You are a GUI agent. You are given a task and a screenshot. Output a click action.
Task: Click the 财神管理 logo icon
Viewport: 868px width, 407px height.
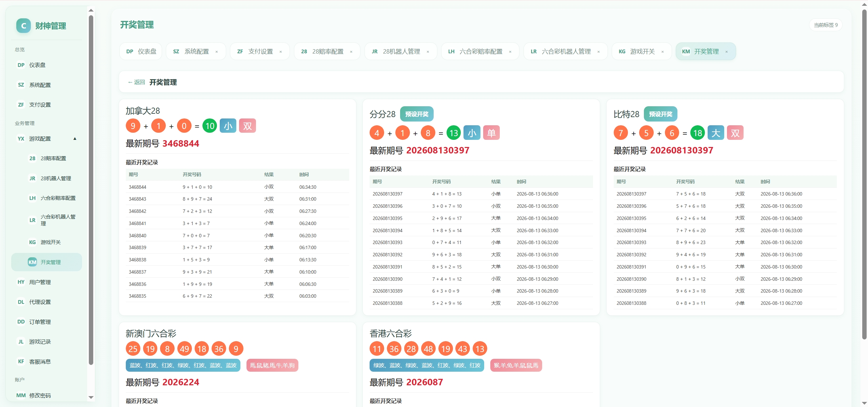[23, 26]
